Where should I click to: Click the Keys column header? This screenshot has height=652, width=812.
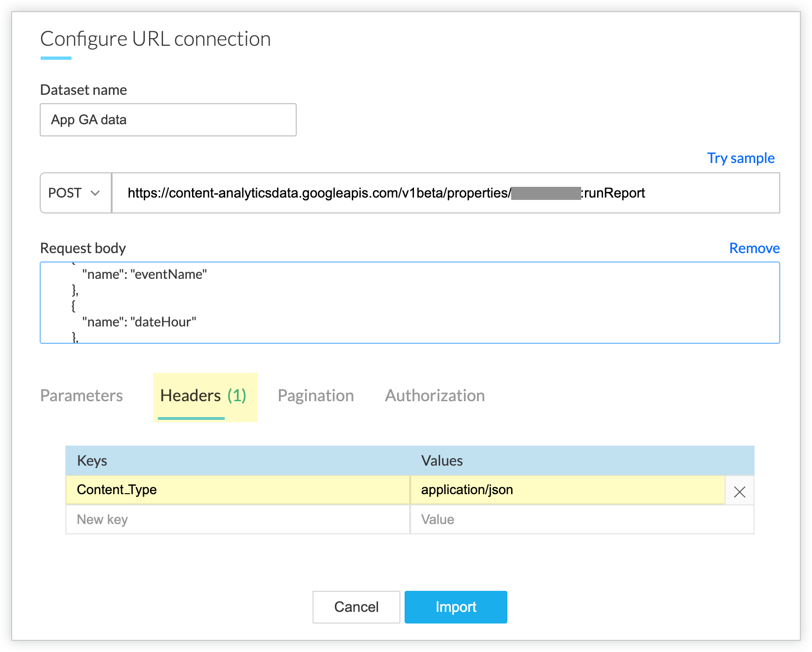[92, 461]
